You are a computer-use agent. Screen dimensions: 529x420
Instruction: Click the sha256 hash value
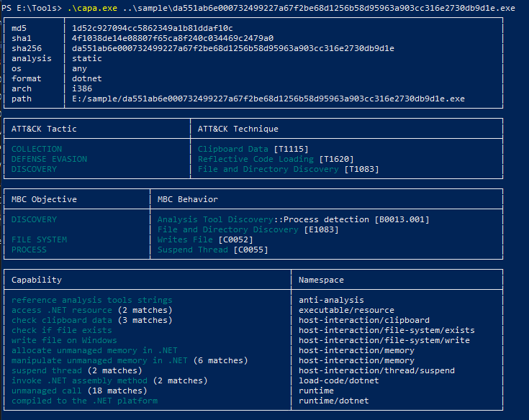pyautogui.click(x=232, y=48)
